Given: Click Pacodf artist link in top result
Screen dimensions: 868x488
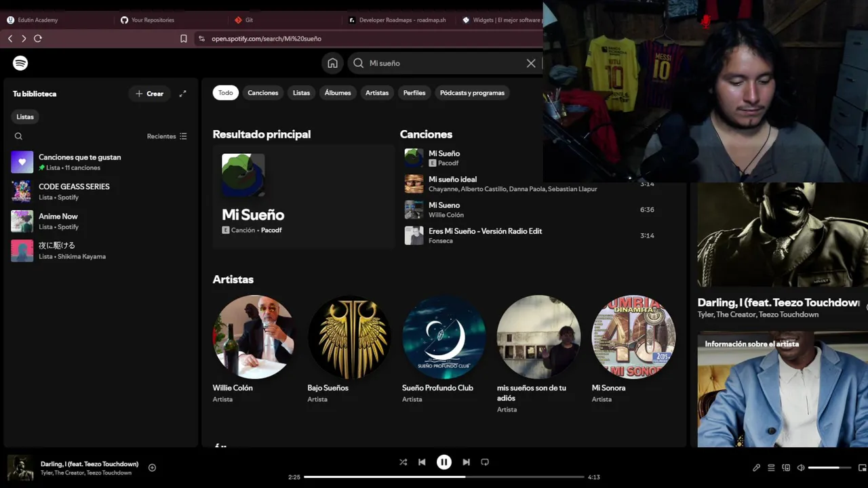Looking at the screenshot, I should [271, 230].
